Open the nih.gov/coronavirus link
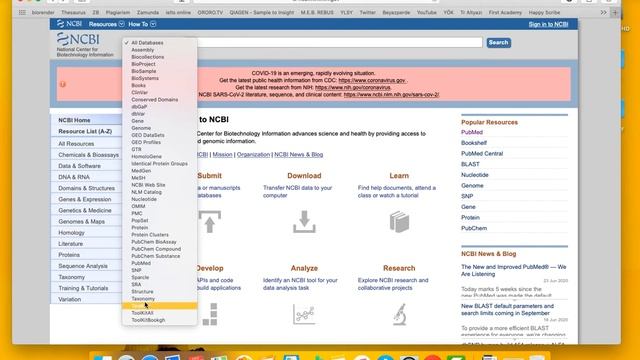 click(x=353, y=87)
